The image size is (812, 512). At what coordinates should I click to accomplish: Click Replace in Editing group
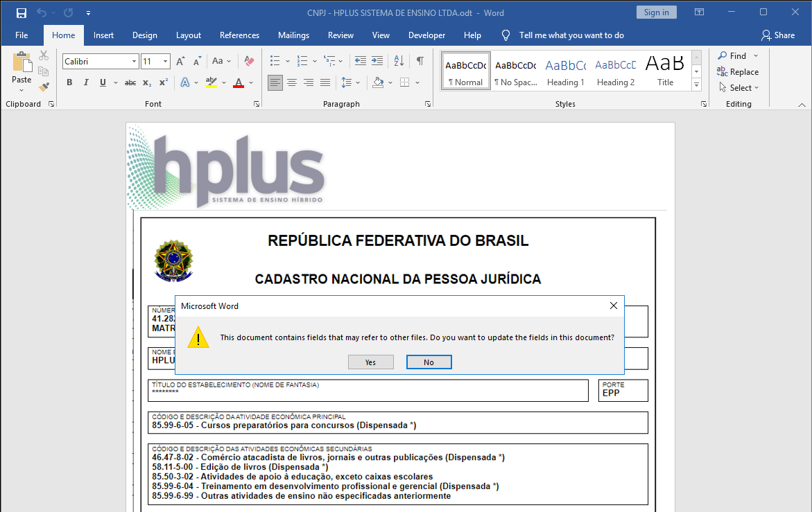coord(738,72)
